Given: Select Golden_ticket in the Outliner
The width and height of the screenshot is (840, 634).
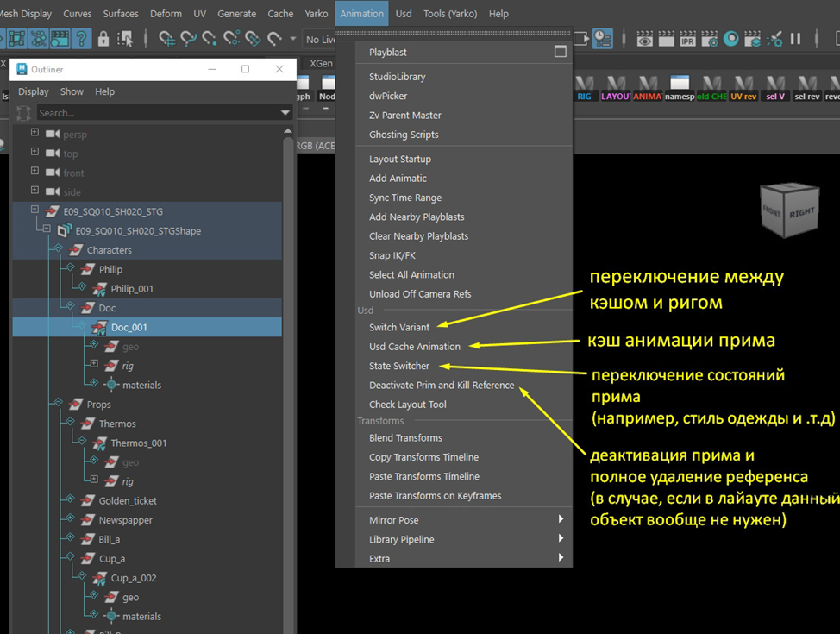Looking at the screenshot, I should pyautogui.click(x=128, y=501).
